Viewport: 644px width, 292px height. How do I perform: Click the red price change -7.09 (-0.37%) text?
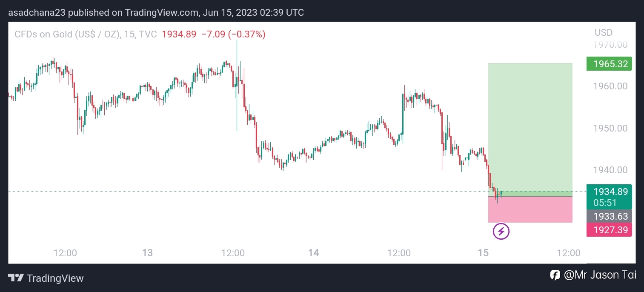233,34
